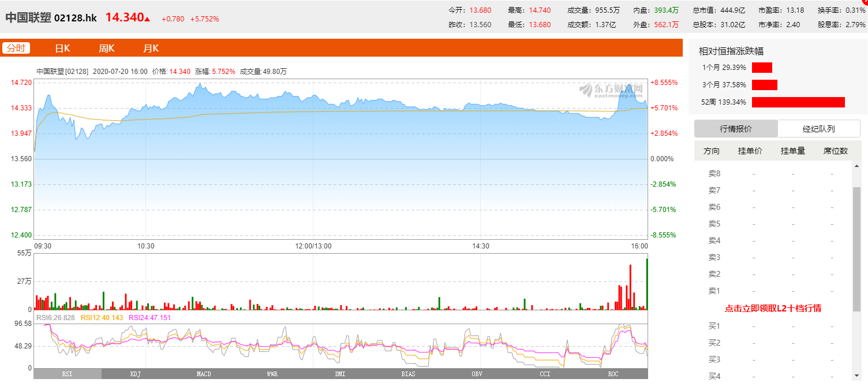Image resolution: width=868 pixels, height=386 pixels.
Task: Click the header percent change +5.752%
Action: pyautogui.click(x=205, y=19)
